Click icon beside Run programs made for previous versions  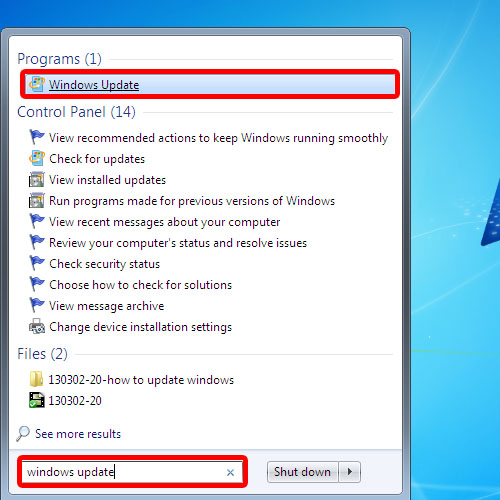(x=37, y=200)
